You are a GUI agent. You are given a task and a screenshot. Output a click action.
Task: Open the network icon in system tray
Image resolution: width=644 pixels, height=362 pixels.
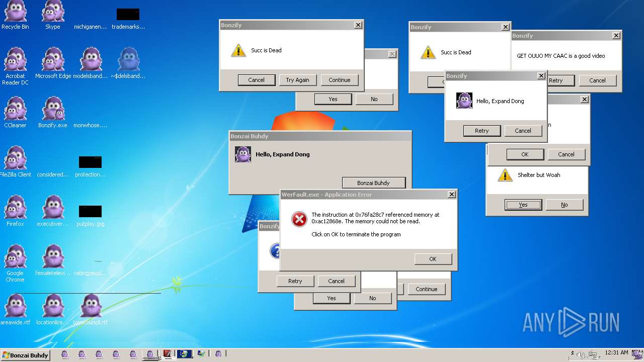pos(594,355)
